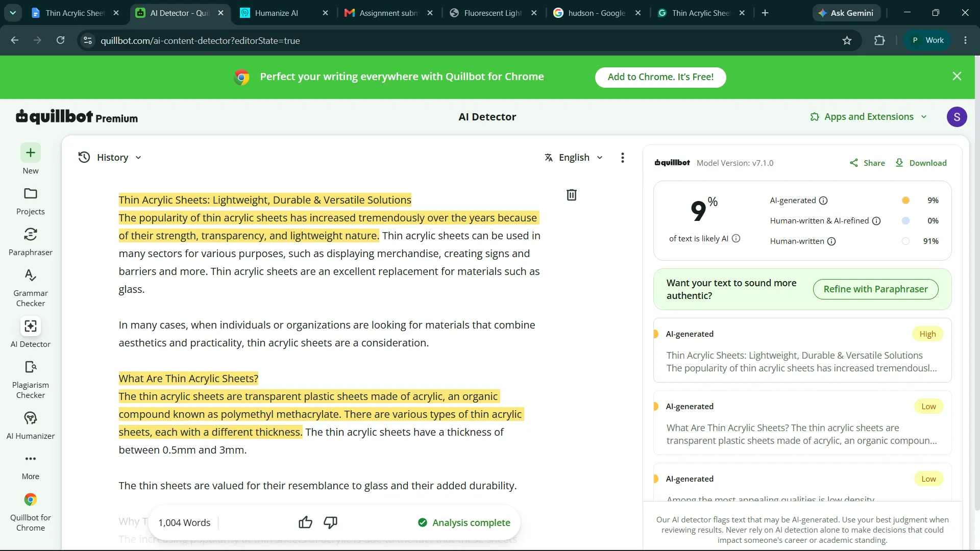Image resolution: width=980 pixels, height=551 pixels.
Task: Open the S user profile avatar
Action: pyautogui.click(x=957, y=117)
